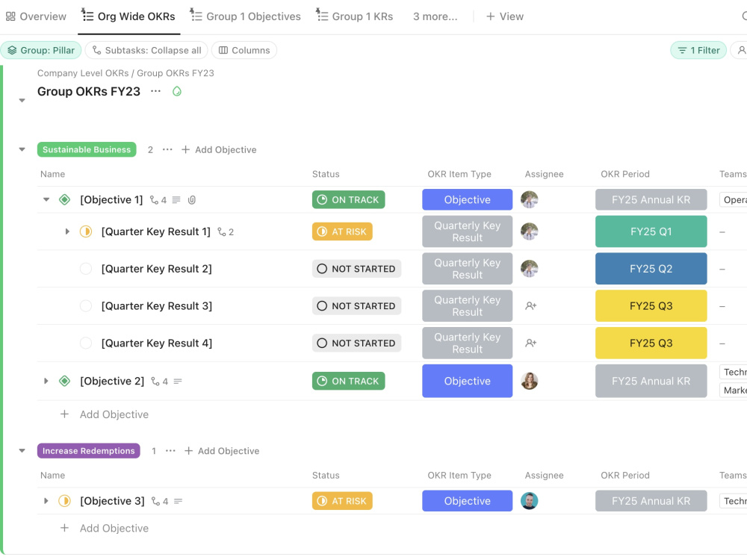Open Sustainable Business group options ellipsis
This screenshot has height=560, width=747.
(167, 149)
